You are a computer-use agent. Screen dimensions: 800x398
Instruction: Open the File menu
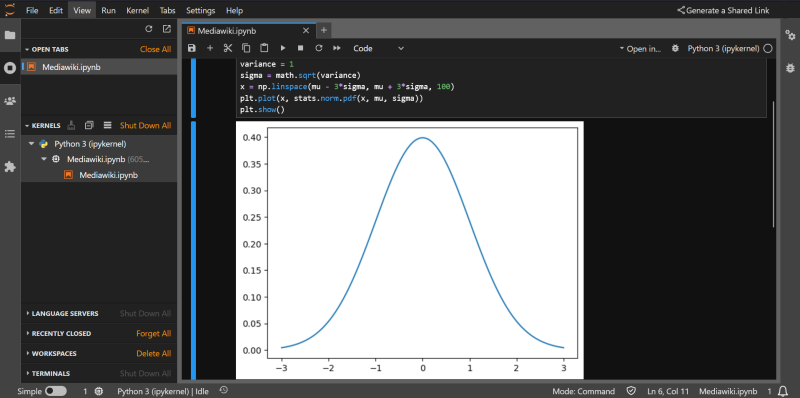tap(32, 10)
